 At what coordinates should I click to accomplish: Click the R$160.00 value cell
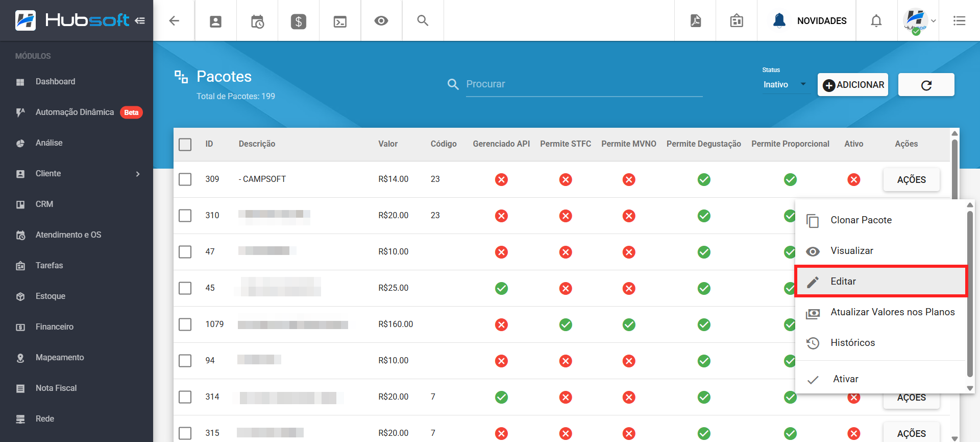(x=396, y=324)
